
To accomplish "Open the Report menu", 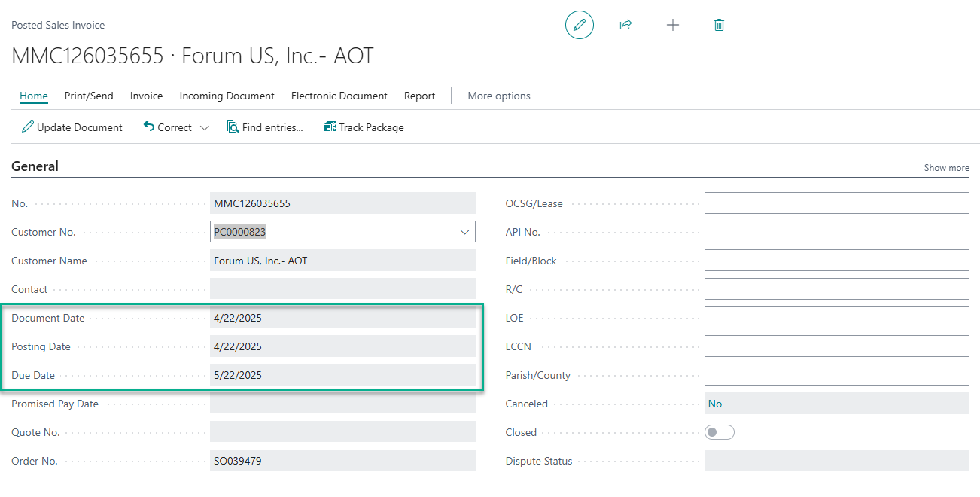I will [x=419, y=96].
